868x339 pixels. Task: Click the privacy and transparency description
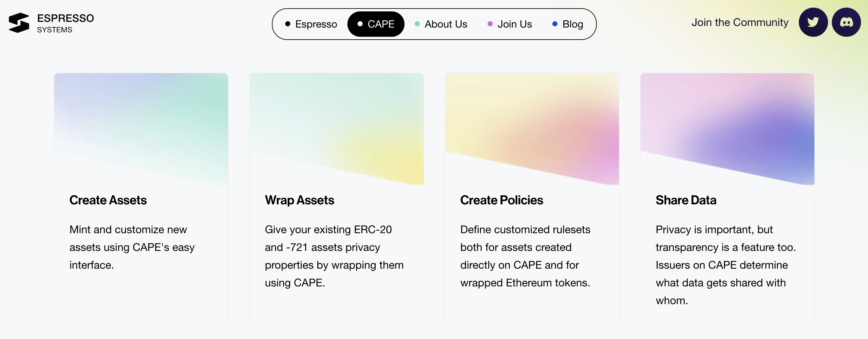point(725,265)
